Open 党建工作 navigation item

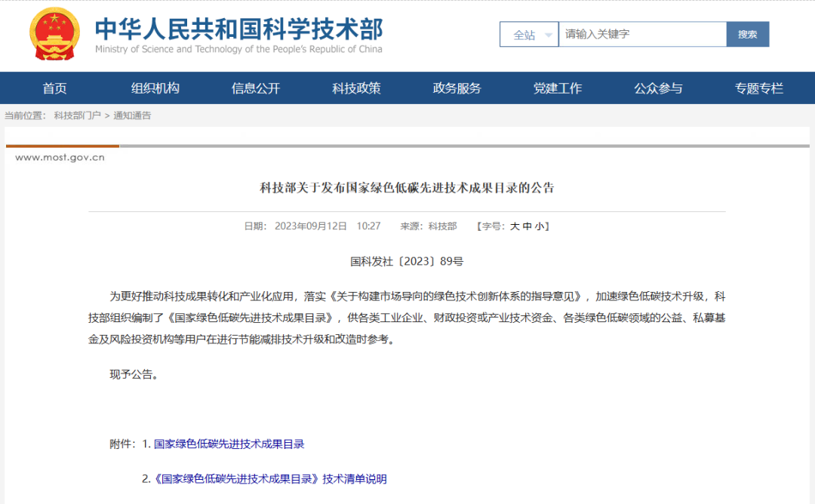coord(558,88)
